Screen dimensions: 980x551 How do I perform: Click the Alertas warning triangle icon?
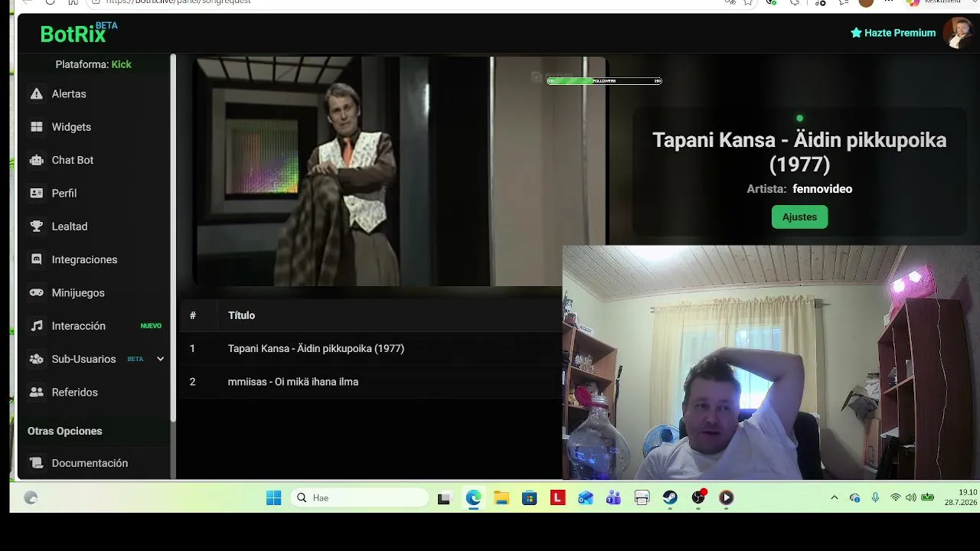pyautogui.click(x=36, y=94)
